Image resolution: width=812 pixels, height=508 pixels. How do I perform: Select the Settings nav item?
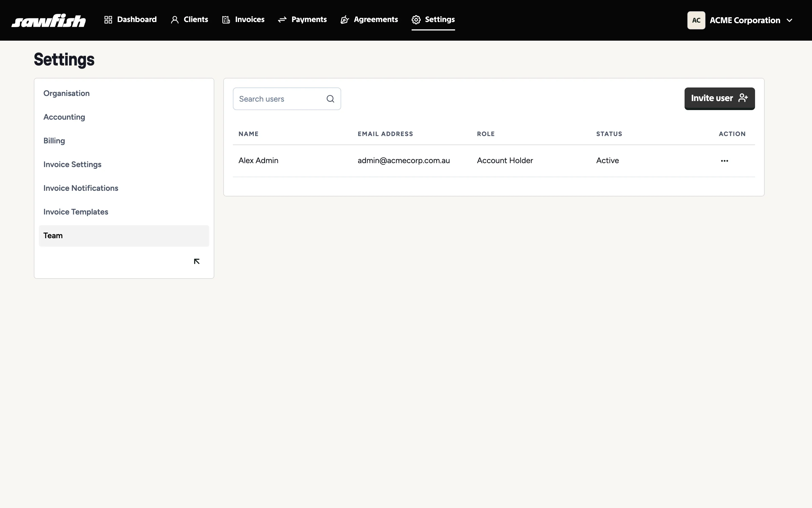pos(433,19)
